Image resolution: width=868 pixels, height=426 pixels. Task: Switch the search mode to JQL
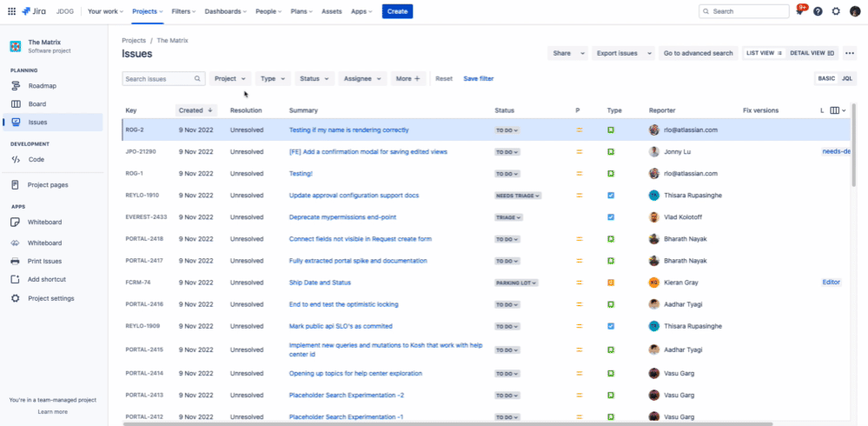846,78
